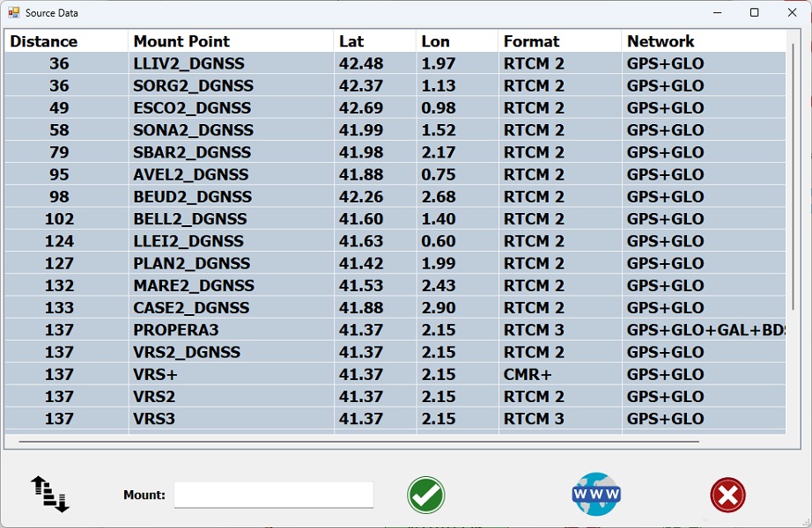Open the WWW globe icon

[x=596, y=494]
